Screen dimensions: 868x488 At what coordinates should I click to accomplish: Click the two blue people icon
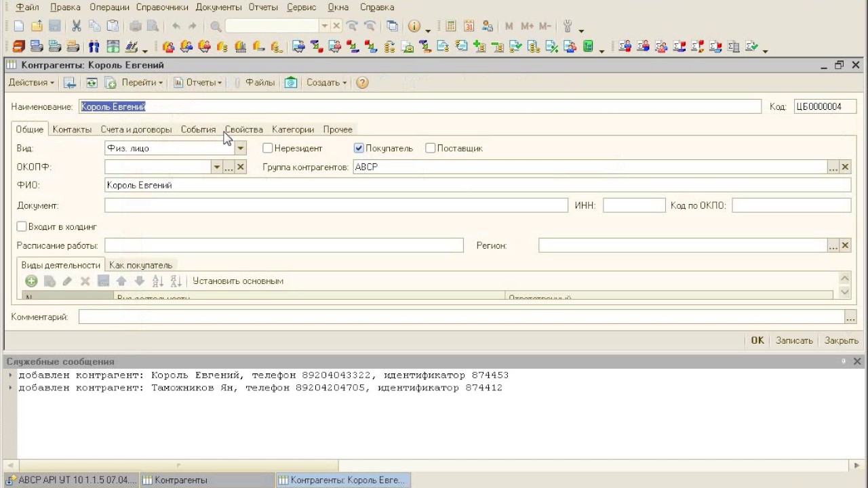click(94, 47)
